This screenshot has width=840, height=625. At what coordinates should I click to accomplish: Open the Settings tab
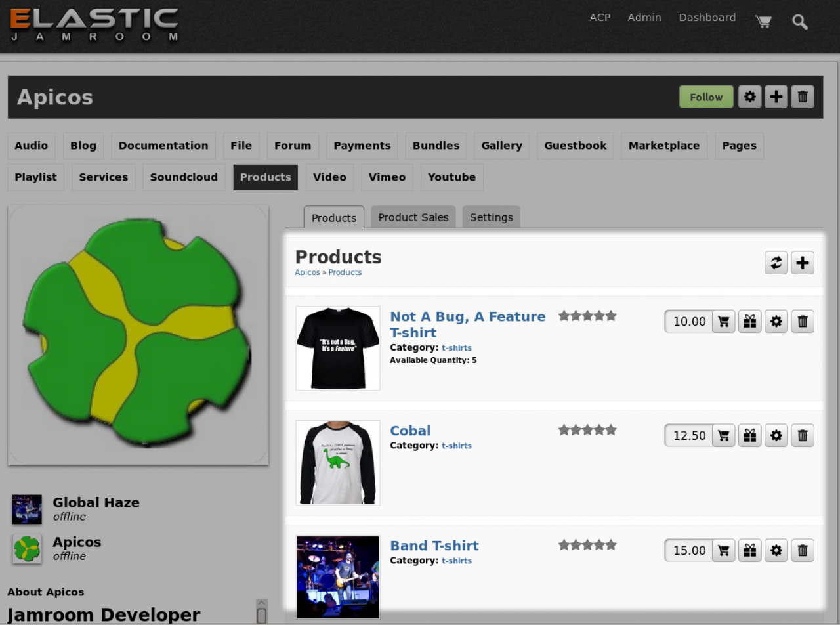pos(491,217)
